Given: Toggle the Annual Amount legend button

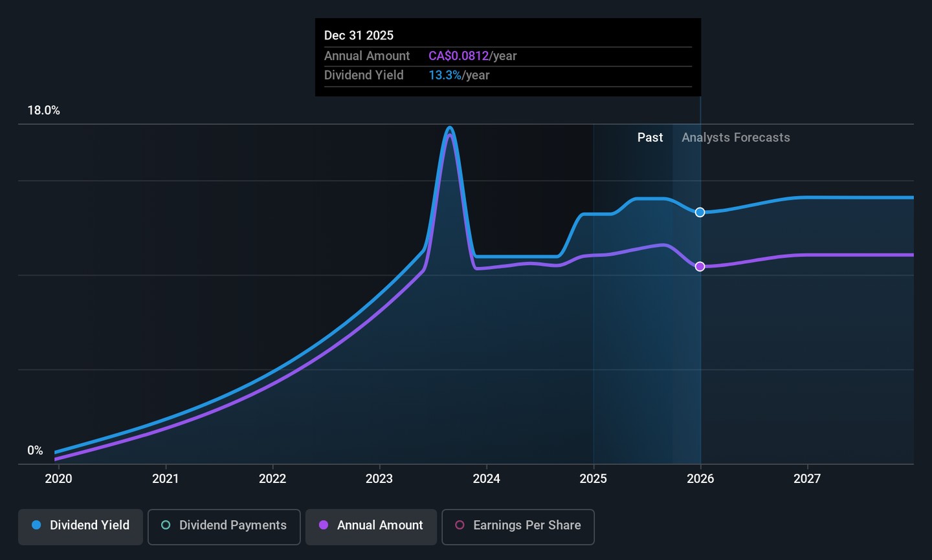Looking at the screenshot, I should [371, 526].
